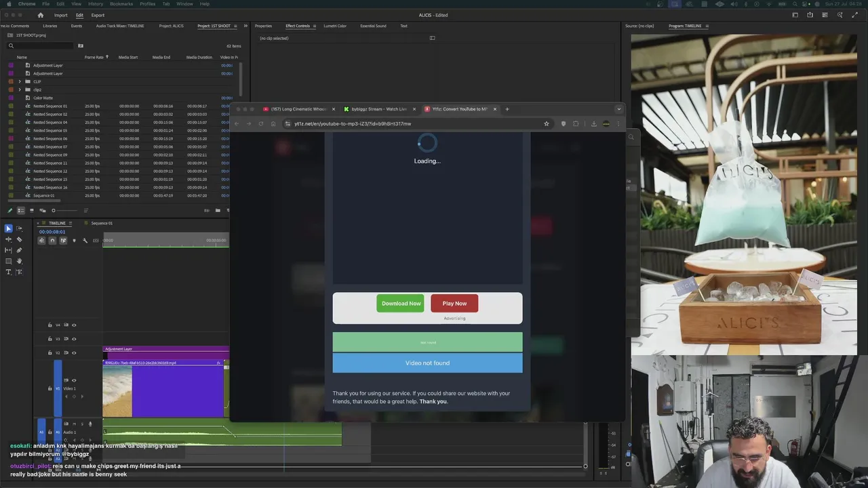This screenshot has width=868, height=488.
Task: Select the Rectangle tool
Action: (x=8, y=261)
